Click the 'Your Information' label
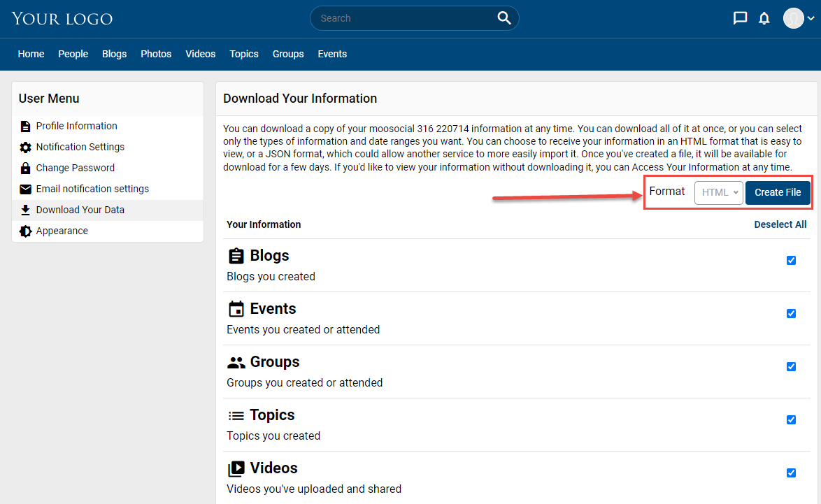Image resolution: width=821 pixels, height=504 pixels. click(x=264, y=224)
